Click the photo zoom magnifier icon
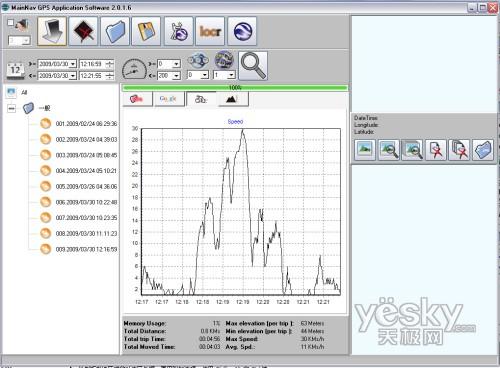Image resolution: width=500 pixels, height=368 pixels. (389, 150)
